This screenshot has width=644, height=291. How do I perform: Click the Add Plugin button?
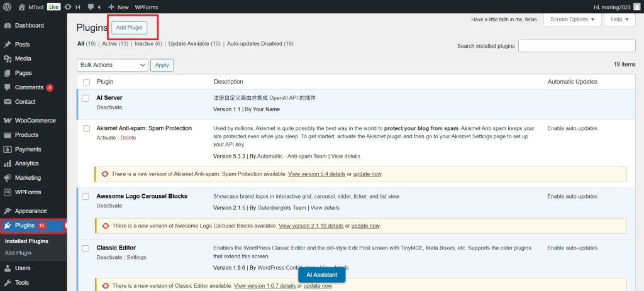(x=130, y=28)
